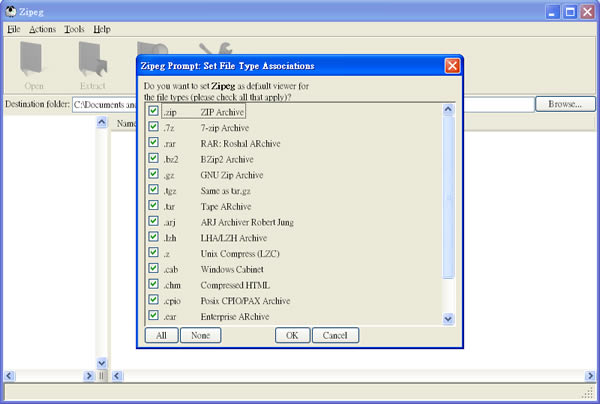Image resolution: width=600 pixels, height=404 pixels.
Task: Uncheck the .tgz checkbox
Action: [x=153, y=190]
